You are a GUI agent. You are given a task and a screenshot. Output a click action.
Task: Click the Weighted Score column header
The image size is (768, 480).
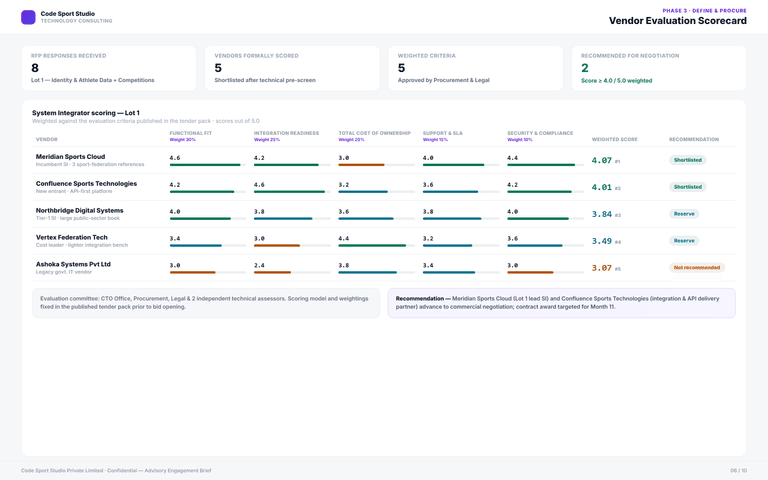tap(614, 139)
